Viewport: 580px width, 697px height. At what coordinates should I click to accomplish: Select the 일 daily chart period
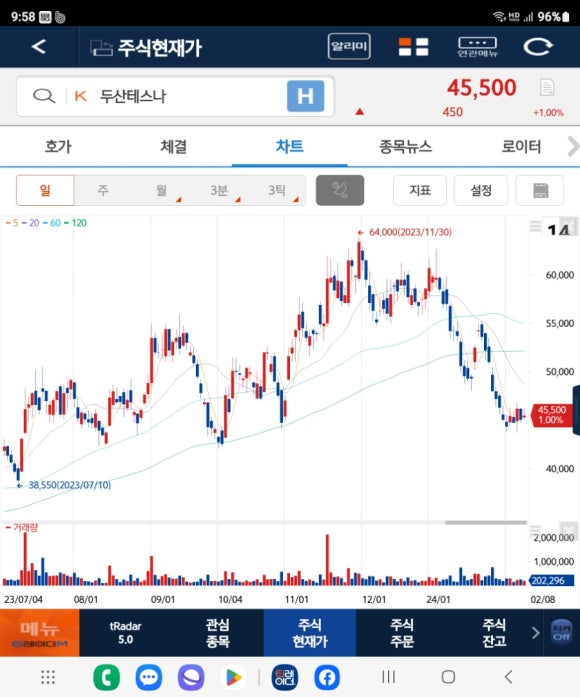[45, 190]
